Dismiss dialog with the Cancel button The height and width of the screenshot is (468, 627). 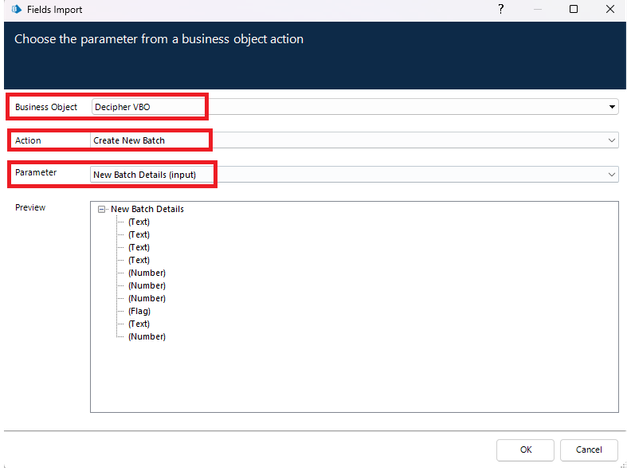(589, 450)
